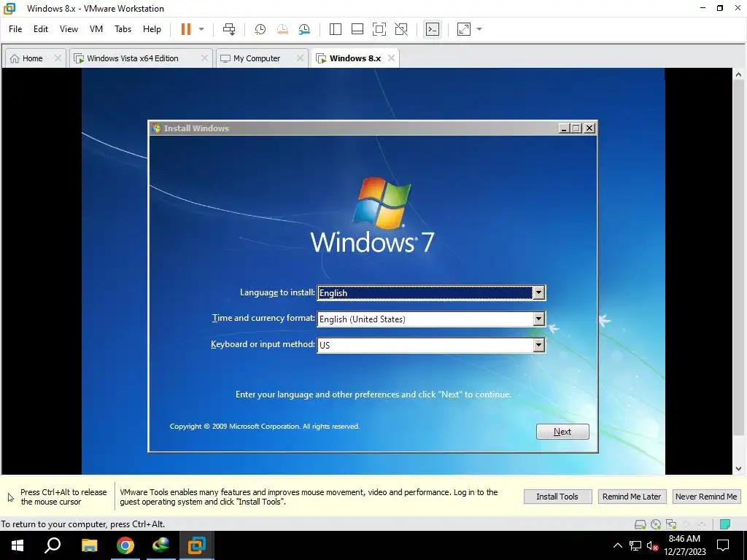
Task: Click the stretch guest display icon
Action: pyautogui.click(x=464, y=29)
